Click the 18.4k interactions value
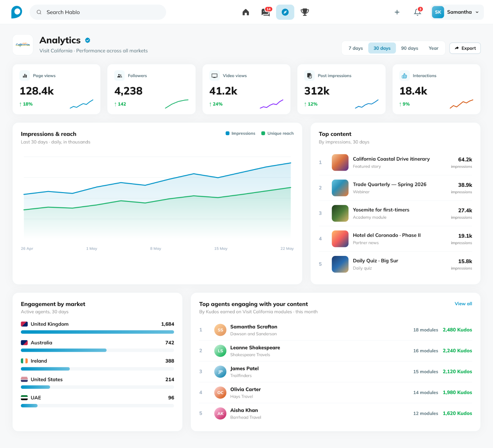The width and height of the screenshot is (493, 448). coord(413,91)
